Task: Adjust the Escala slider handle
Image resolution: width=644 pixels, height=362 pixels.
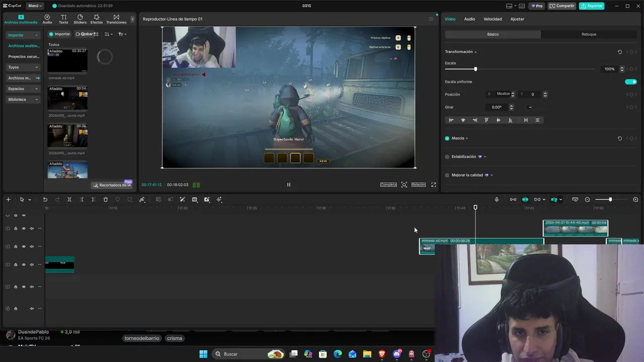Action: 475,69
